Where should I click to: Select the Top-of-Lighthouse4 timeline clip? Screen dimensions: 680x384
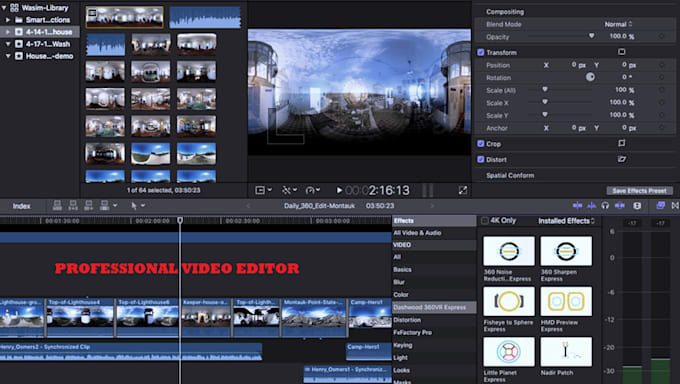pos(80,317)
